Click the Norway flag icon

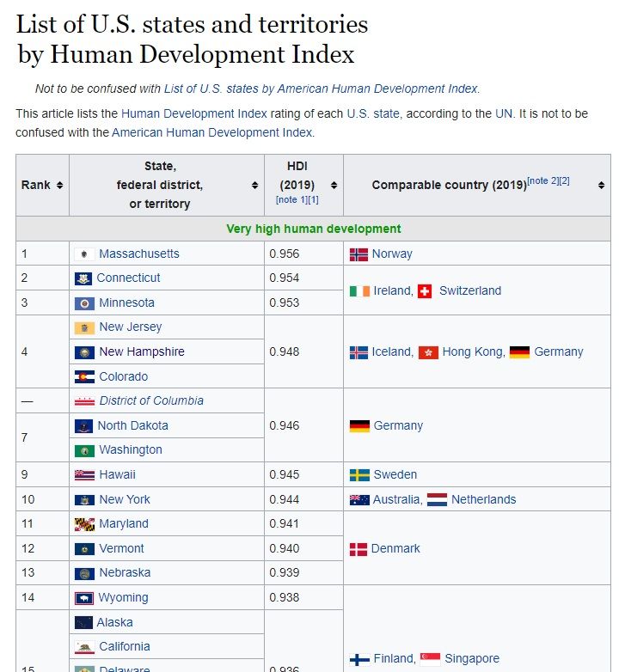pos(358,254)
